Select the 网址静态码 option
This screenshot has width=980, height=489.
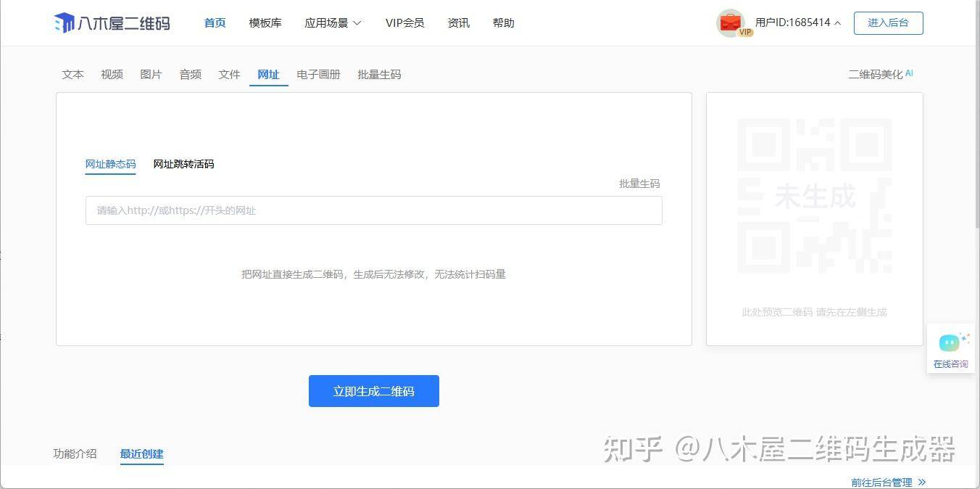pyautogui.click(x=110, y=164)
